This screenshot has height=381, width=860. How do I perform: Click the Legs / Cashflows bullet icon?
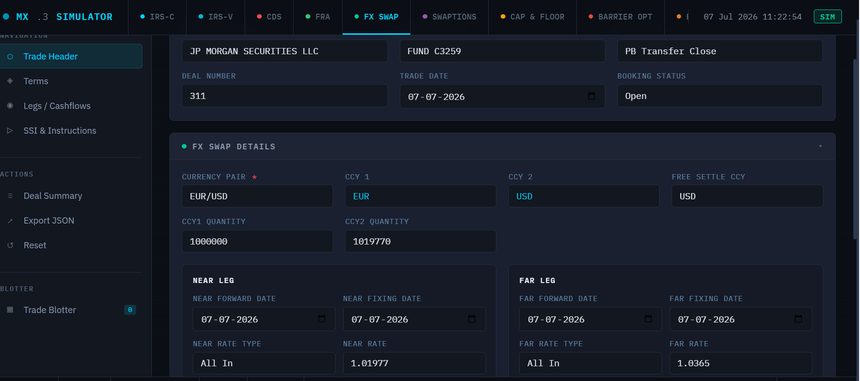(x=10, y=106)
